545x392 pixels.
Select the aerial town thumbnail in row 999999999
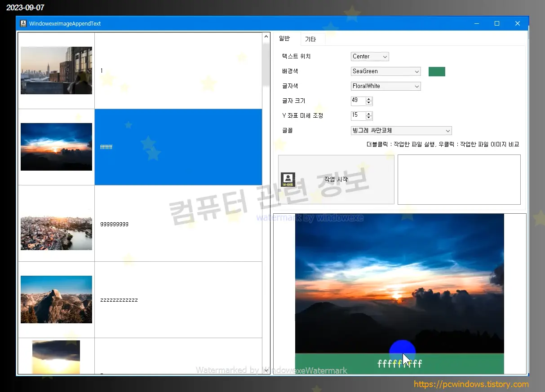56,226
